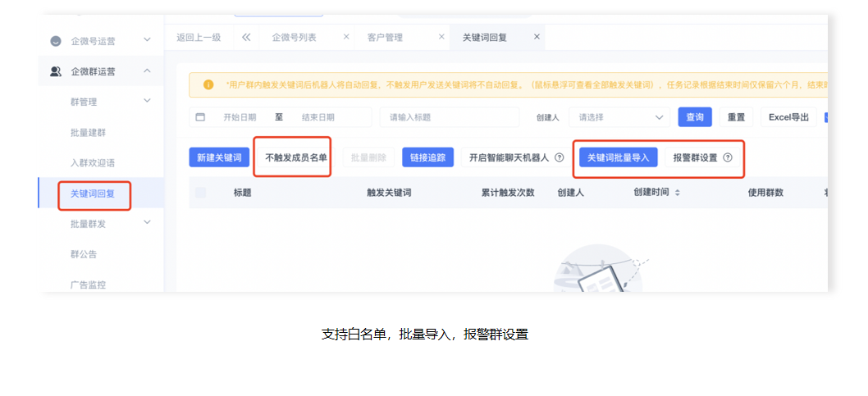
Task: Click the 报警群设置 button
Action: (x=702, y=157)
